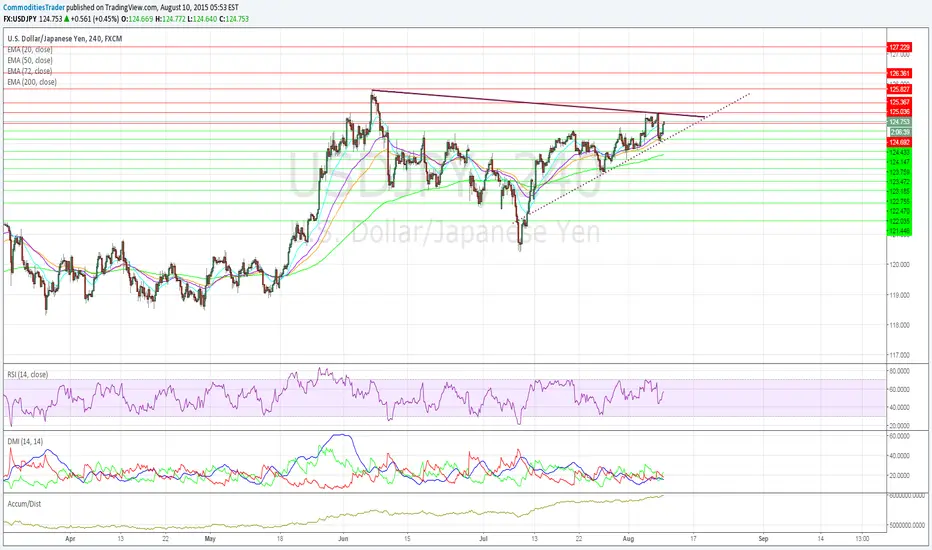Click the EMA (50, close) indicator label

tap(30, 61)
